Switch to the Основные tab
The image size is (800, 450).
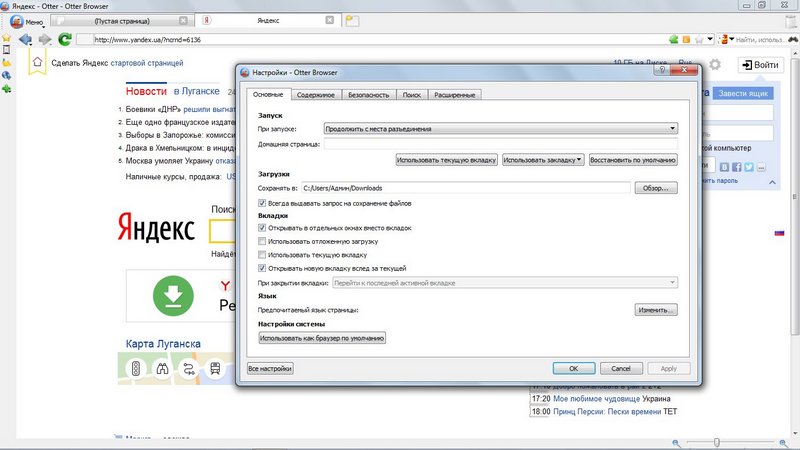[268, 94]
